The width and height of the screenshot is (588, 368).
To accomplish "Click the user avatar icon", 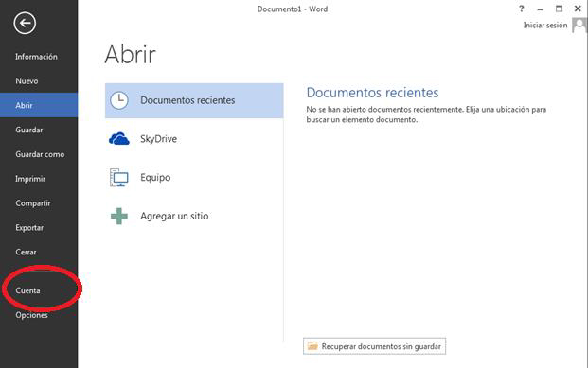I will 579,26.
